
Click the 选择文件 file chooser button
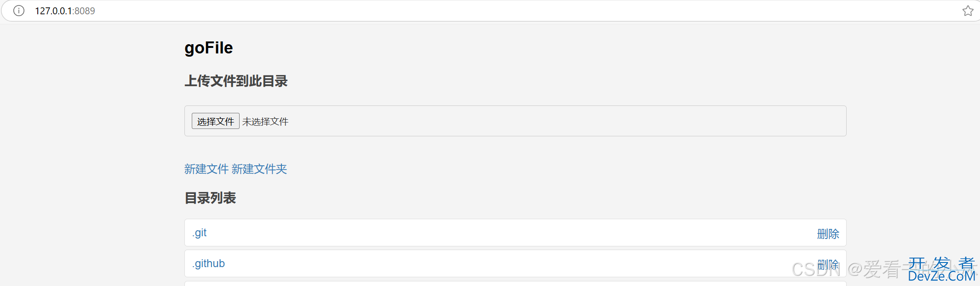(215, 121)
